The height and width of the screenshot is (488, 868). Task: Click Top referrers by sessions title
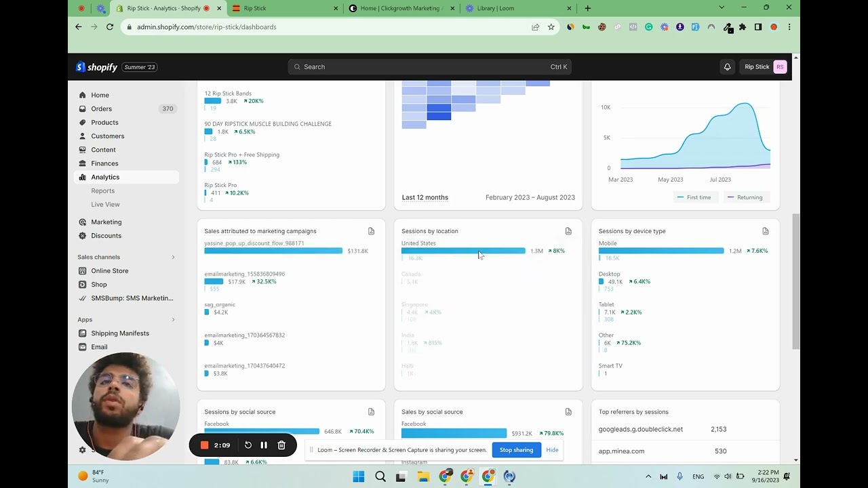click(633, 412)
